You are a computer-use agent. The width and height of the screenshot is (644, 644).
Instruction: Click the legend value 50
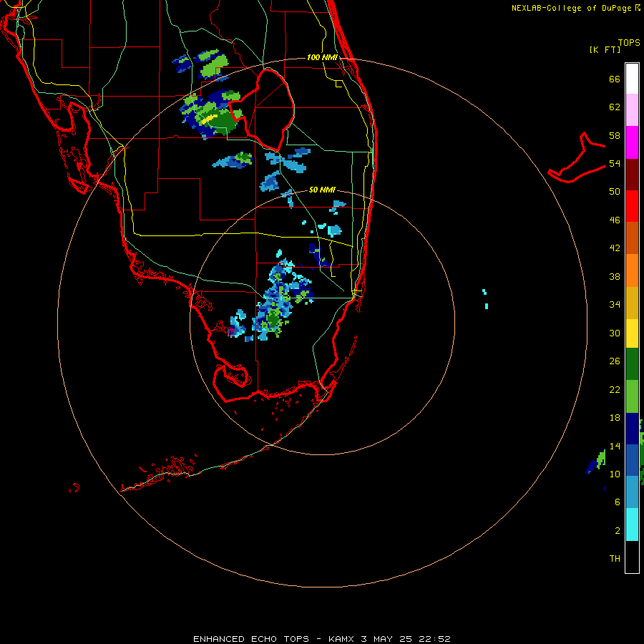(x=615, y=191)
